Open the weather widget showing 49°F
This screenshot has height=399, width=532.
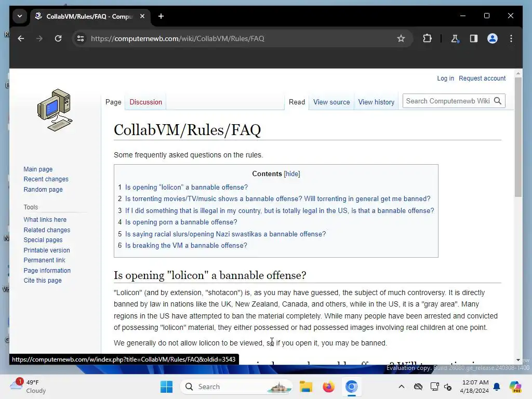pos(28,387)
